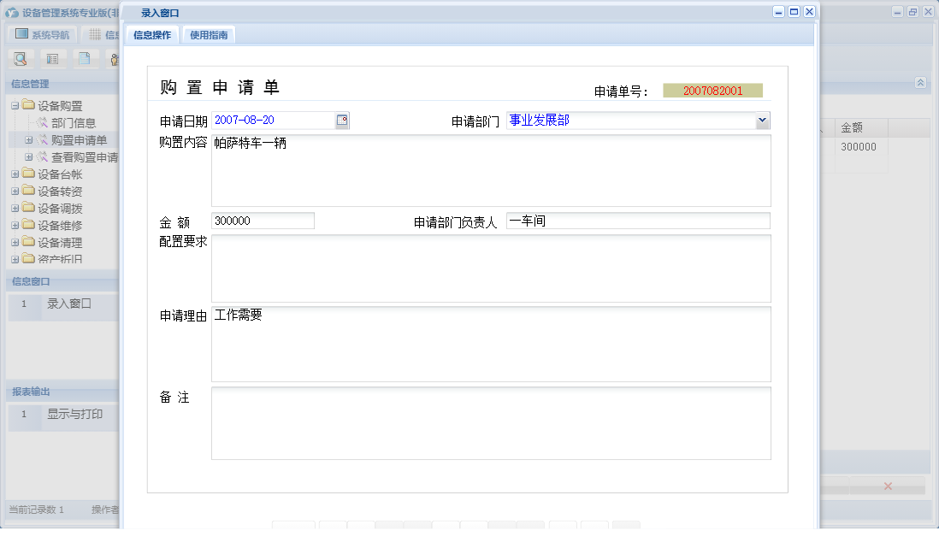This screenshot has width=939, height=560.
Task: Open the 申请部门 dropdown arrow
Action: coord(762,121)
